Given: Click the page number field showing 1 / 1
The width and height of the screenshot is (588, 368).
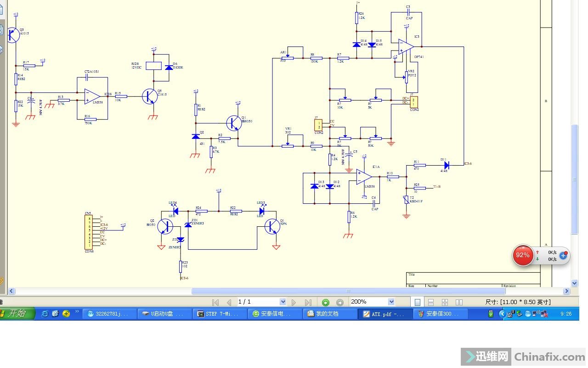Looking at the screenshot, I should 258,302.
